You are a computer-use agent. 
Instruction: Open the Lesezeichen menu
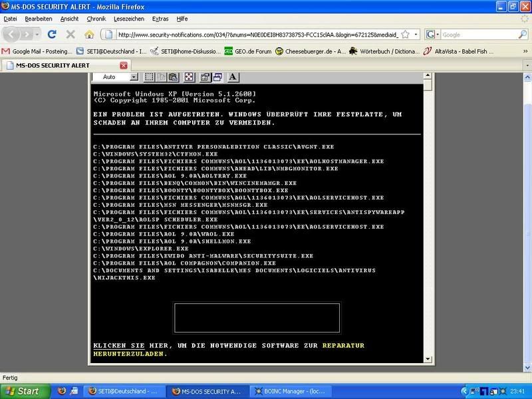click(x=129, y=19)
